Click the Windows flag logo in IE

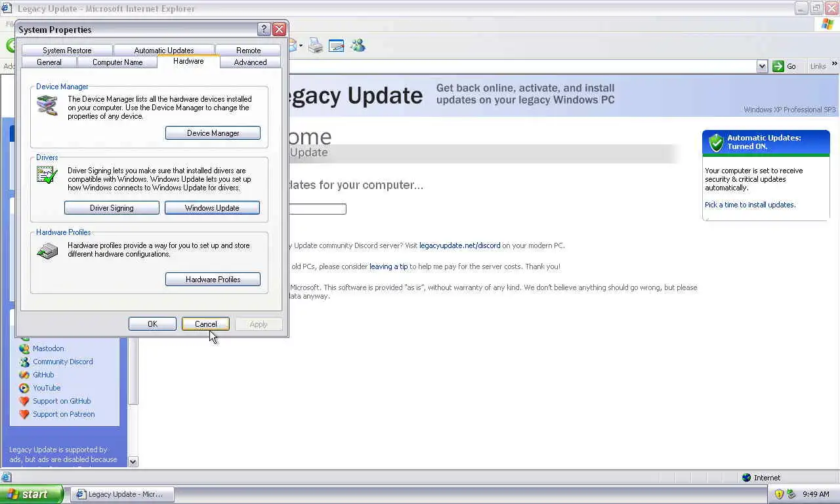pyautogui.click(x=828, y=24)
